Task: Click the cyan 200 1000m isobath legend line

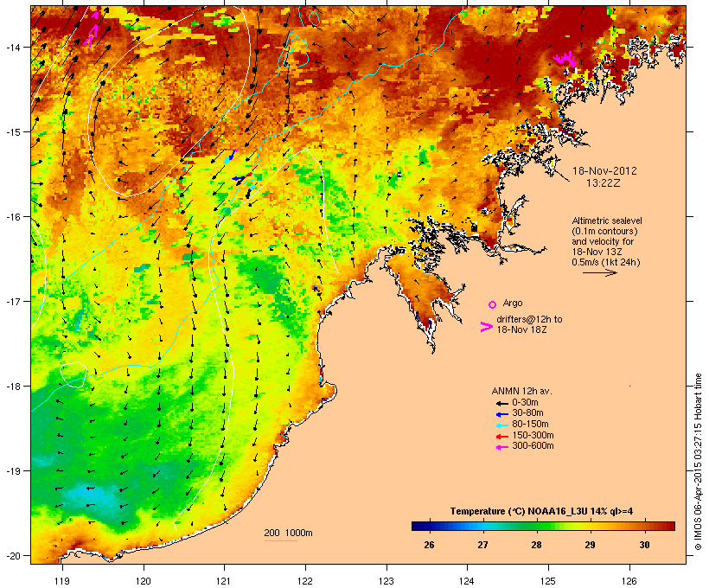Action: click(x=281, y=540)
